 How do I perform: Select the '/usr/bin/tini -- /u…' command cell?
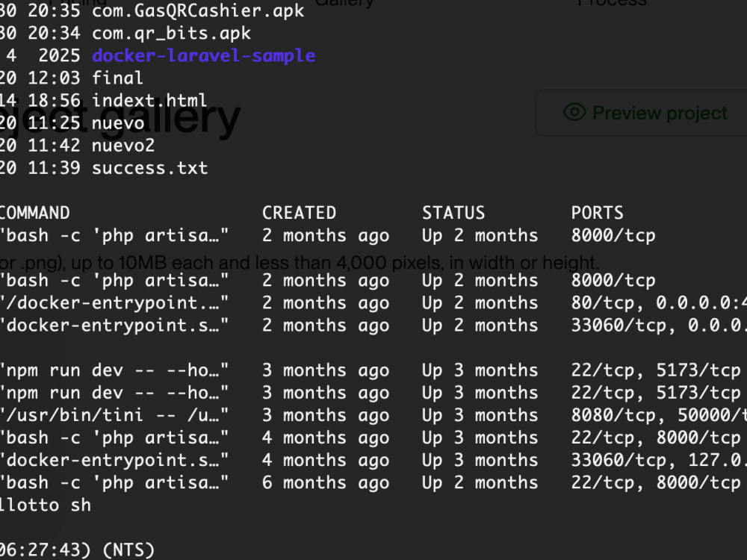[x=114, y=415]
